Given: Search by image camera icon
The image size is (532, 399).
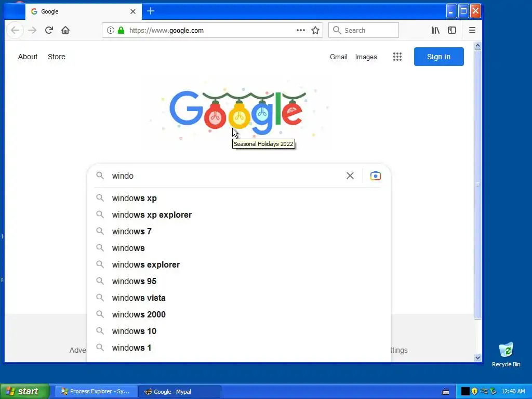Looking at the screenshot, I should point(375,176).
